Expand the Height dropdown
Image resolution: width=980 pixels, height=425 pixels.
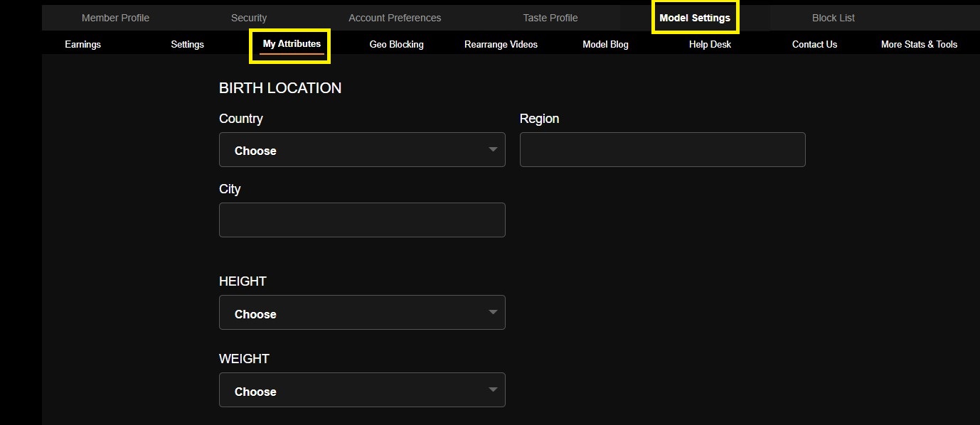(x=362, y=313)
